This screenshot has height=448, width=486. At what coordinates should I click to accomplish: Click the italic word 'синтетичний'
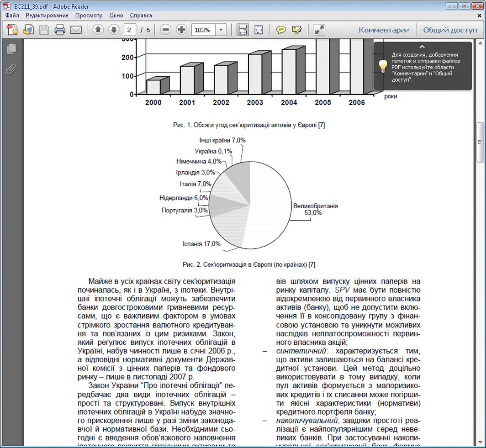tap(301, 351)
